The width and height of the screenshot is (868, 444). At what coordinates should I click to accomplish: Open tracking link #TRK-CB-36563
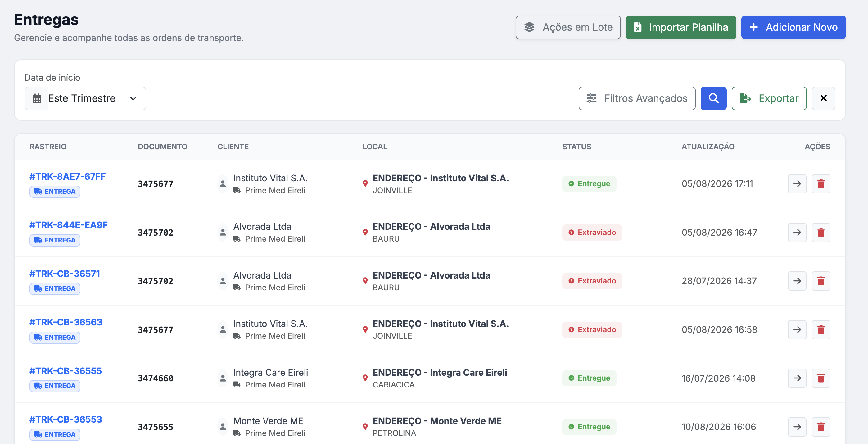click(66, 322)
